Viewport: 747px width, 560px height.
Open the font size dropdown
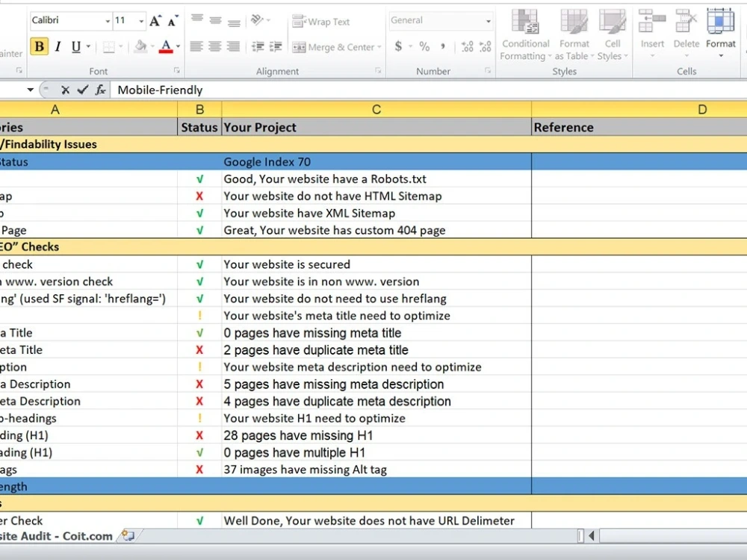pos(141,21)
